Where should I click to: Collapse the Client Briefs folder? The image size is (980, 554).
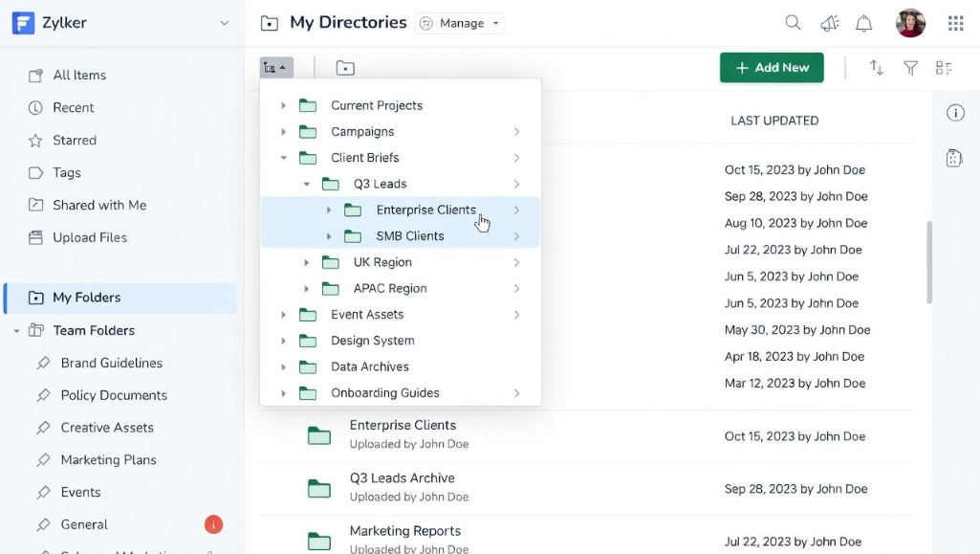(283, 157)
